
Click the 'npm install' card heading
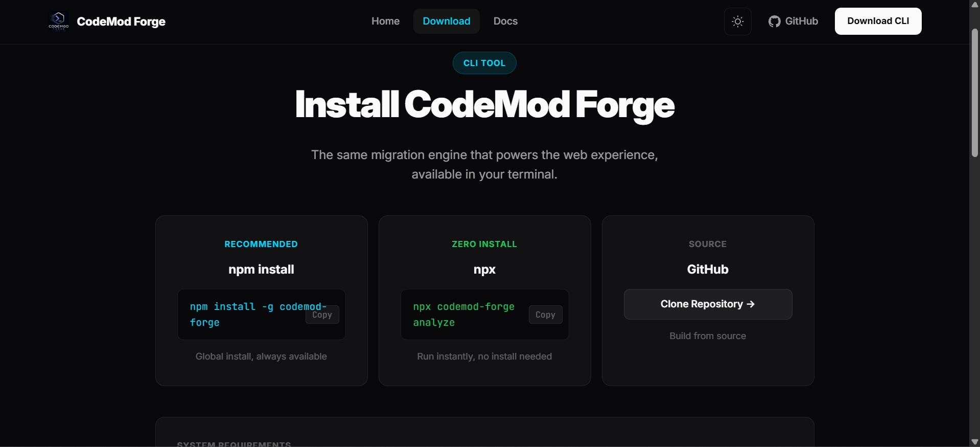tap(261, 270)
